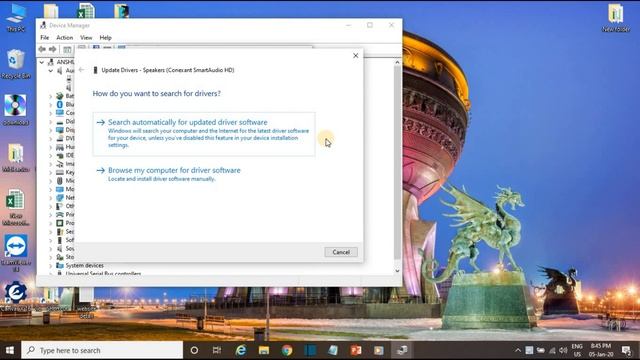Click the back arrow in Update Drivers dialog
The height and width of the screenshot is (360, 640).
tap(81, 70)
